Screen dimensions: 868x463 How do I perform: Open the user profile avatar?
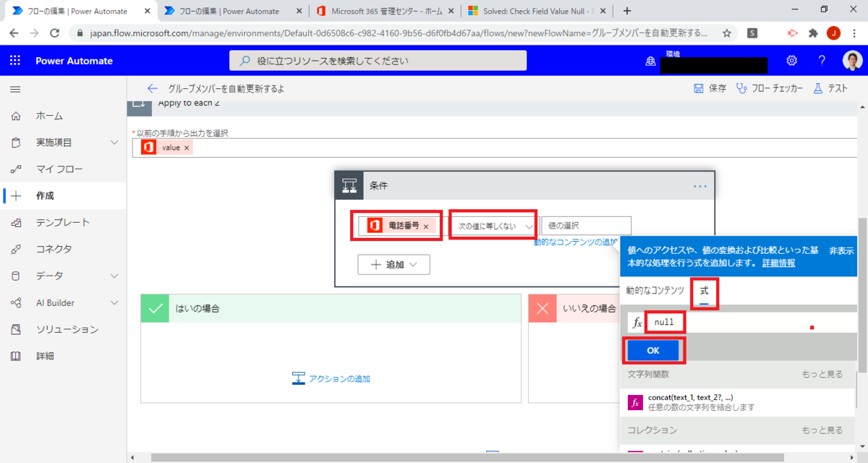tap(852, 61)
